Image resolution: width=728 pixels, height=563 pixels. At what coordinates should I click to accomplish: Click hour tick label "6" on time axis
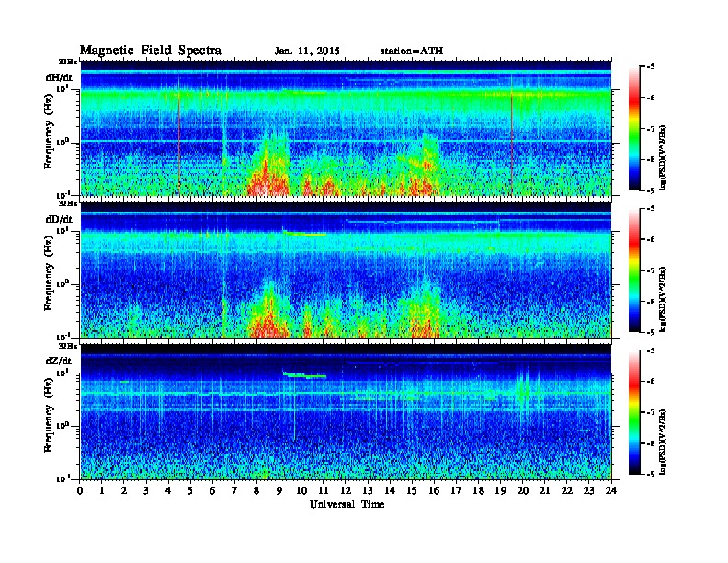(x=212, y=490)
